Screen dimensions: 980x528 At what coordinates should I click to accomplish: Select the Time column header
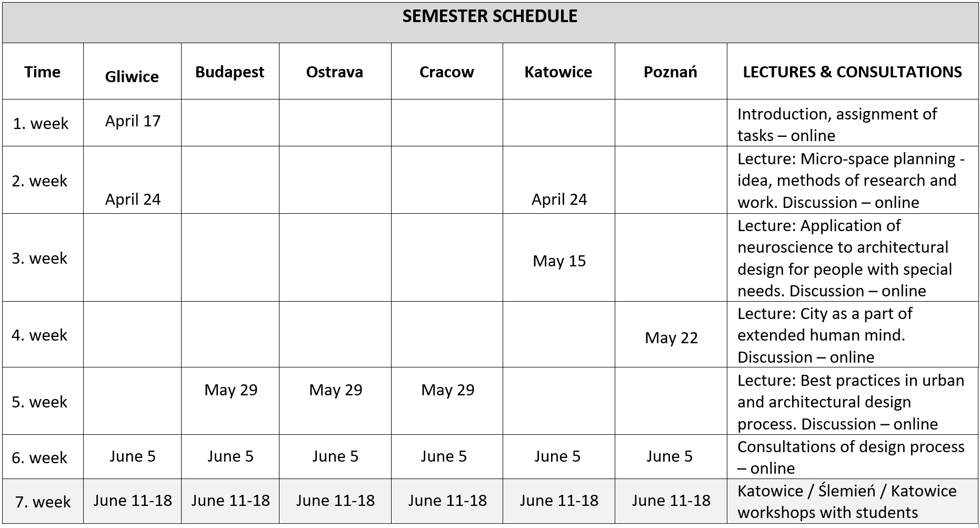[42, 72]
